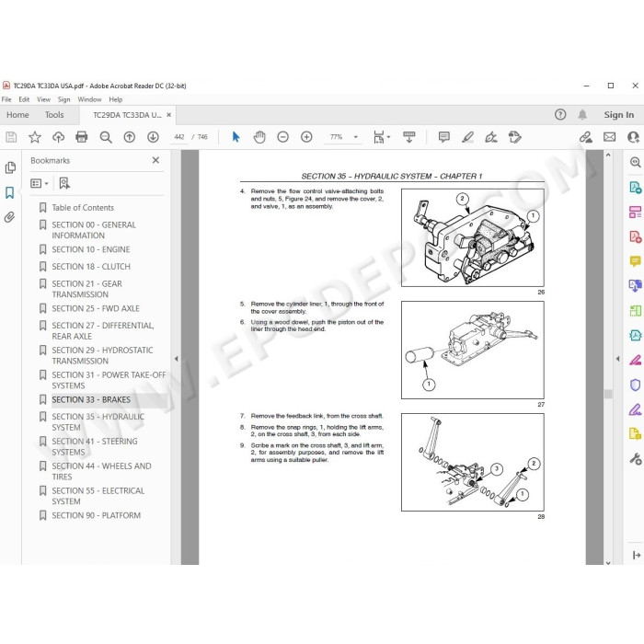This screenshot has width=644, height=644.
Task: Switch to the Home tab
Action: [17, 115]
